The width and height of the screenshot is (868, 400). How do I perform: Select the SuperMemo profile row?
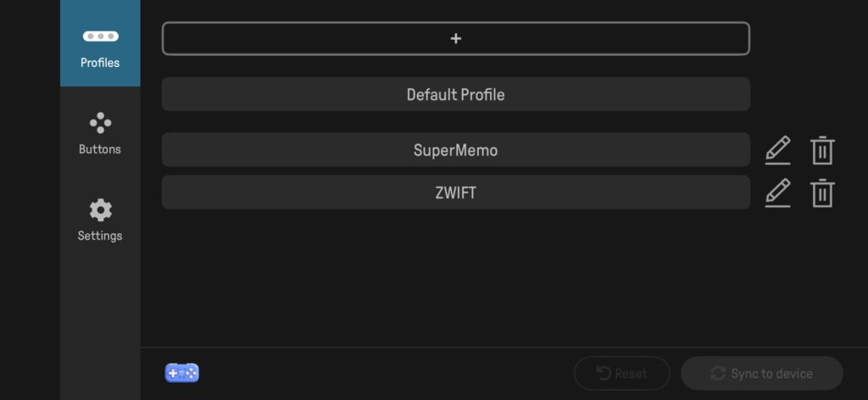(455, 150)
